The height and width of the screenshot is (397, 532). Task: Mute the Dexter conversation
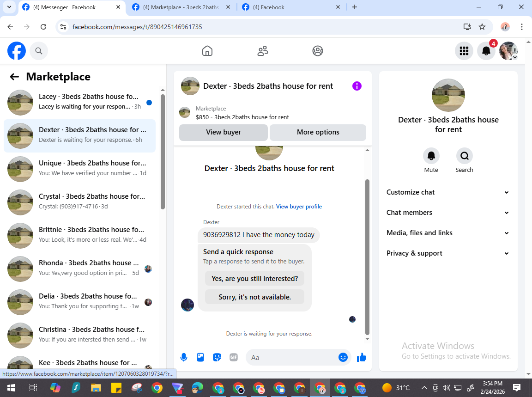(x=431, y=156)
